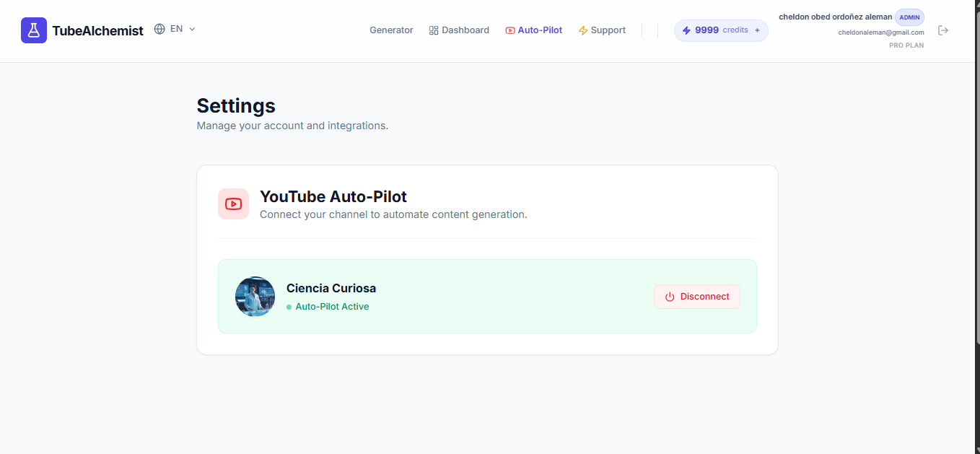The width and height of the screenshot is (980, 454).
Task: Click the YouTube play icon on the Auto-Pilot card
Action: [x=233, y=204]
